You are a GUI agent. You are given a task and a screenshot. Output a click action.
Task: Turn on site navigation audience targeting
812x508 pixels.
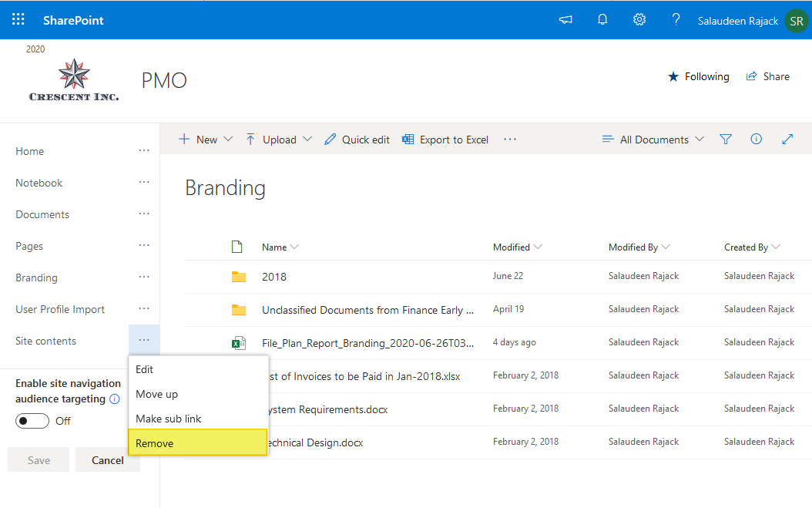32,421
